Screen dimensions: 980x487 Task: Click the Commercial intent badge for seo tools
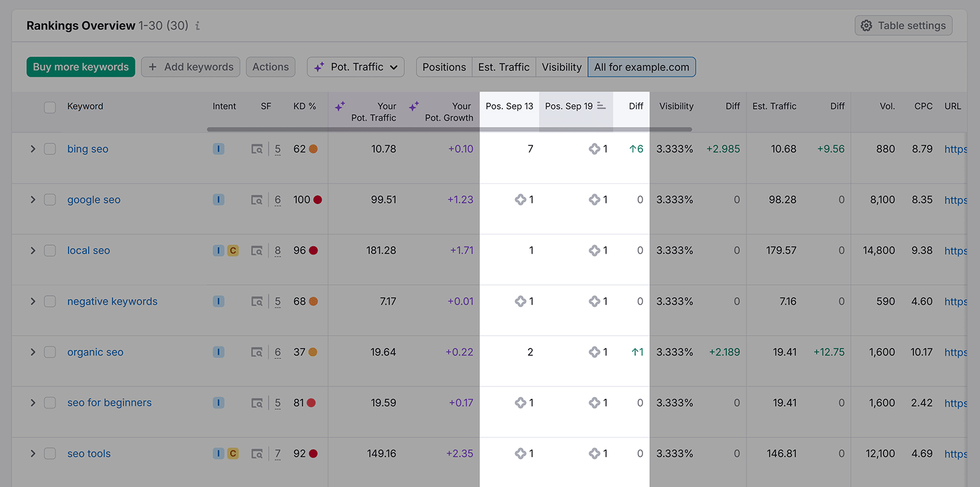[x=233, y=454]
